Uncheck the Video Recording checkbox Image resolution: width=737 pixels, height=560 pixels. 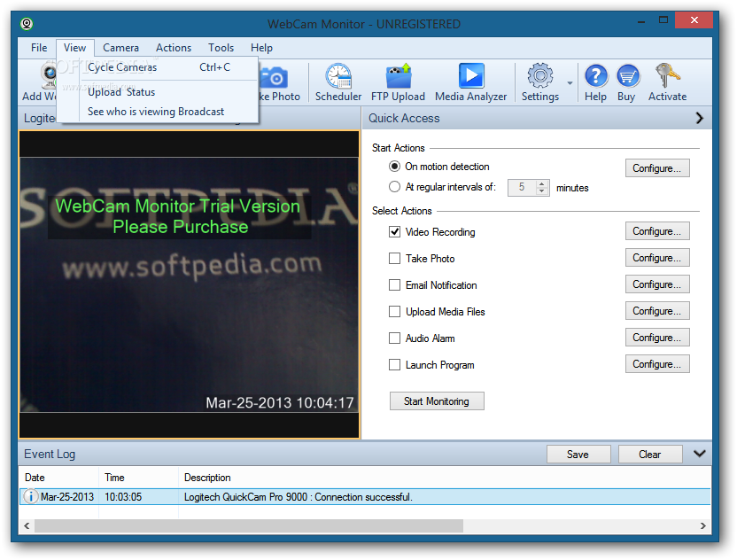click(395, 232)
